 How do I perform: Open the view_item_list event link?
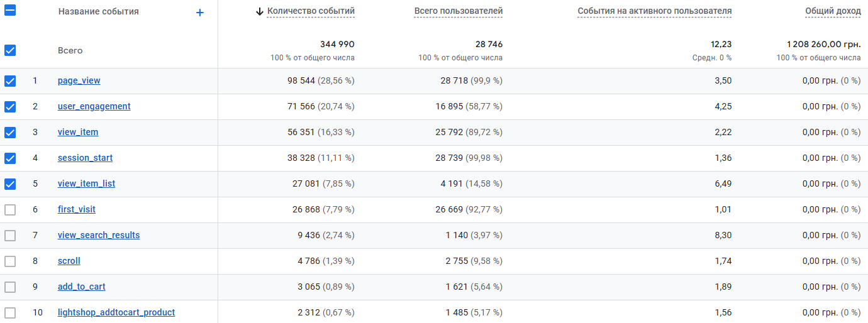coord(86,183)
